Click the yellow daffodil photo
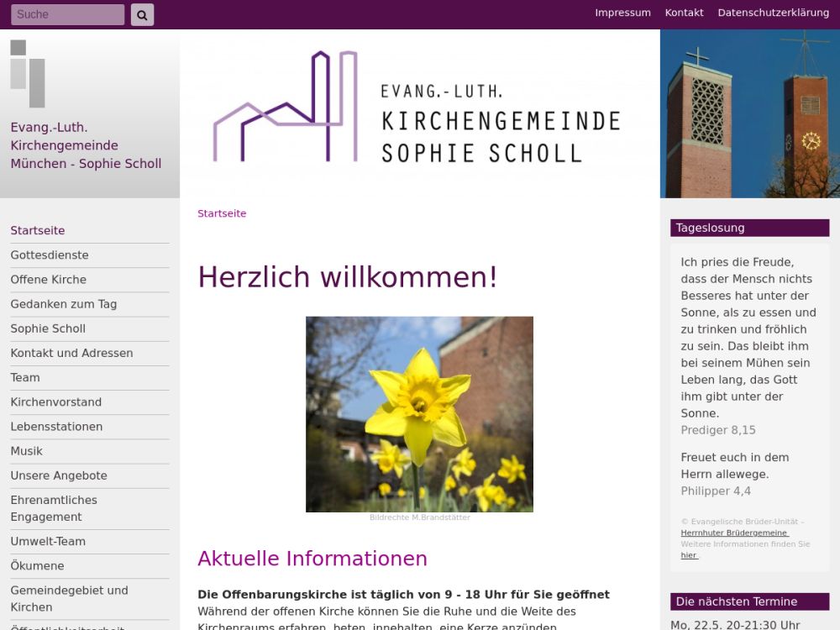The image size is (840, 630). pyautogui.click(x=419, y=413)
